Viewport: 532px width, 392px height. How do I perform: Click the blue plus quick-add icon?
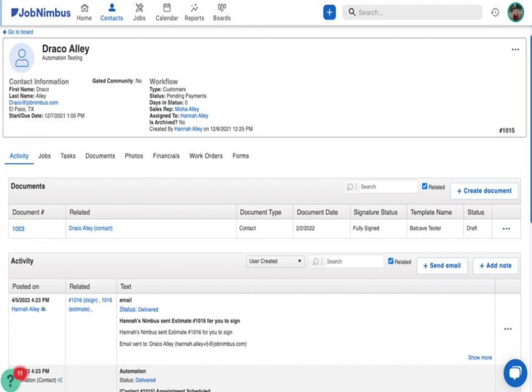(x=328, y=12)
